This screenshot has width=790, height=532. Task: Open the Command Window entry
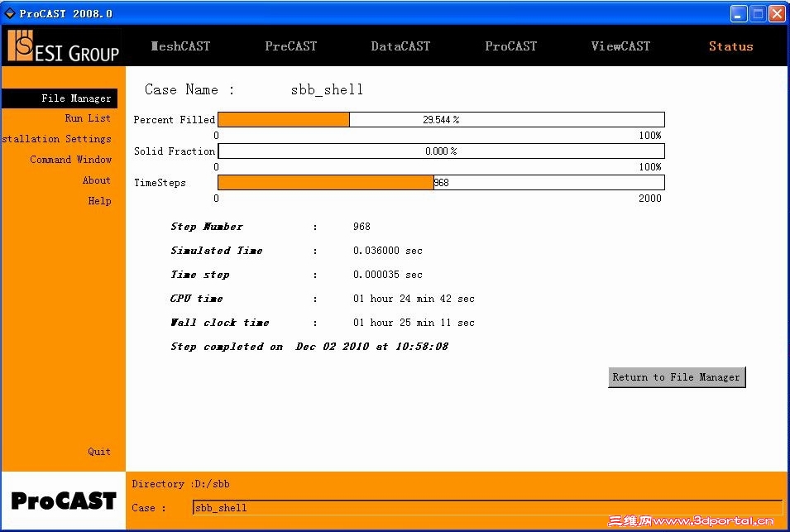[x=70, y=159]
